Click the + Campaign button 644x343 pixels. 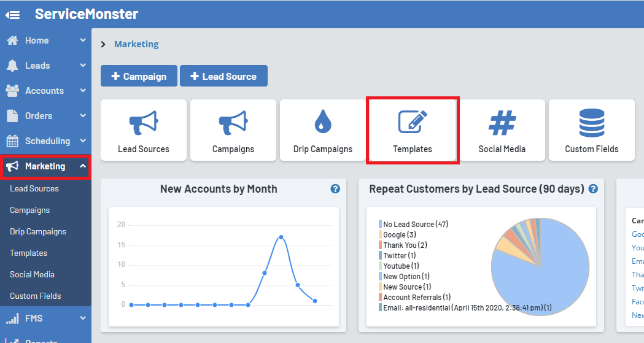tap(139, 76)
